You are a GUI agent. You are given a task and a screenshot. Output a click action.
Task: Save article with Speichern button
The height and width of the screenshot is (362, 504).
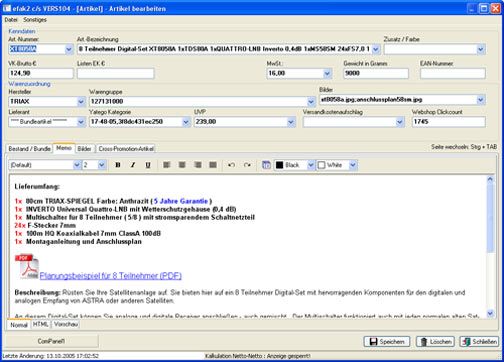tap(387, 341)
